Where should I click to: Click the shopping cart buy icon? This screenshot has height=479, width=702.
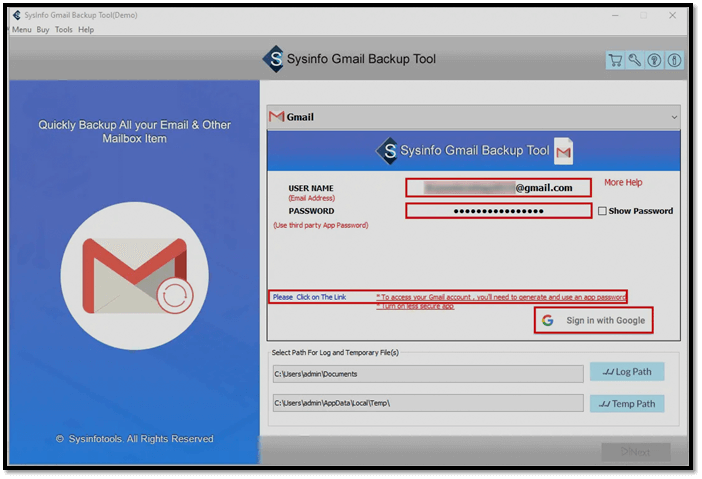click(x=615, y=61)
